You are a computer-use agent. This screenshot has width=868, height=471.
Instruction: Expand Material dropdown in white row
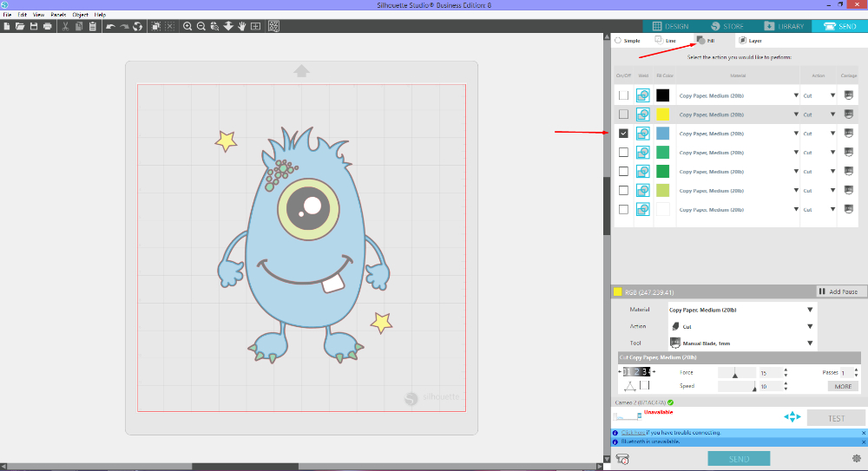[x=796, y=210]
